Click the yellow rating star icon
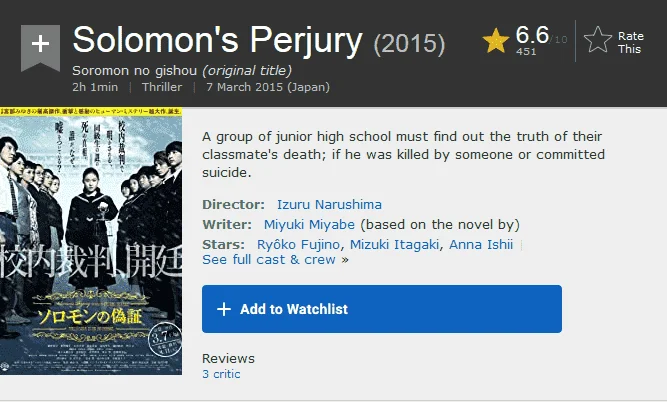 [496, 41]
